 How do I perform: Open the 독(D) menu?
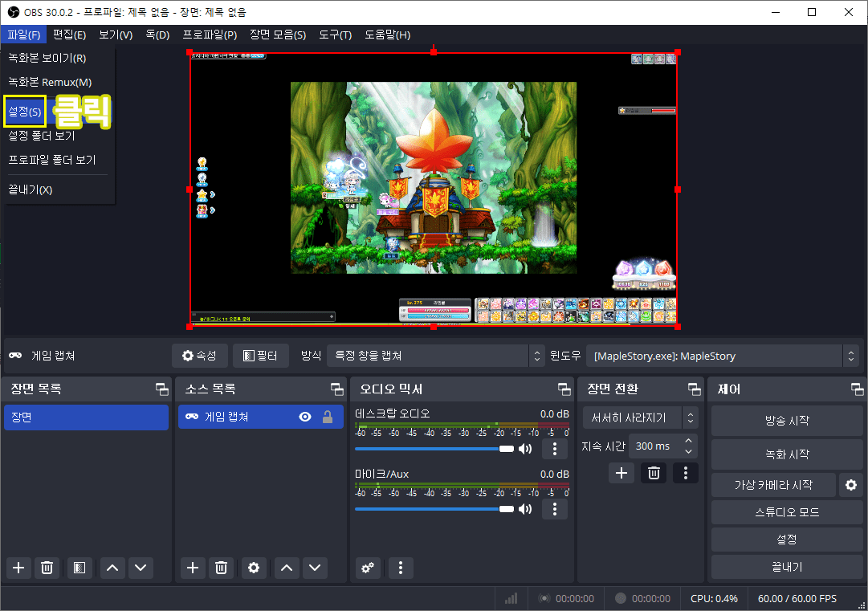click(157, 35)
